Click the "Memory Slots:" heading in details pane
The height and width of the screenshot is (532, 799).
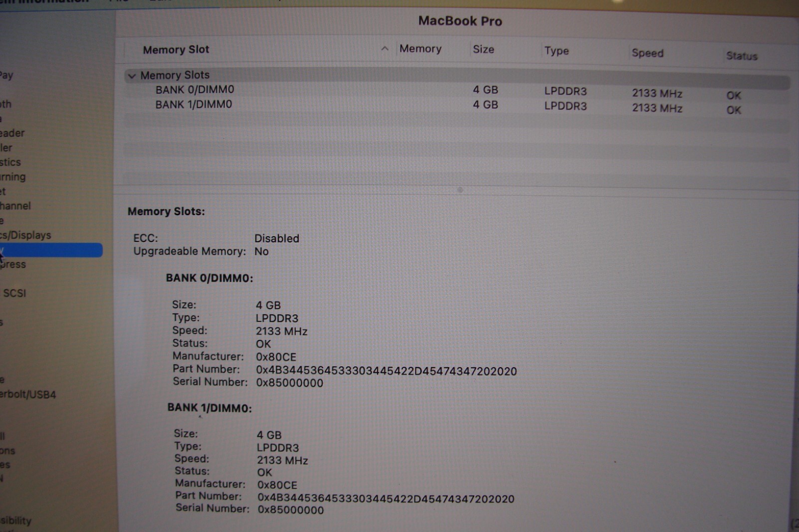tap(166, 211)
